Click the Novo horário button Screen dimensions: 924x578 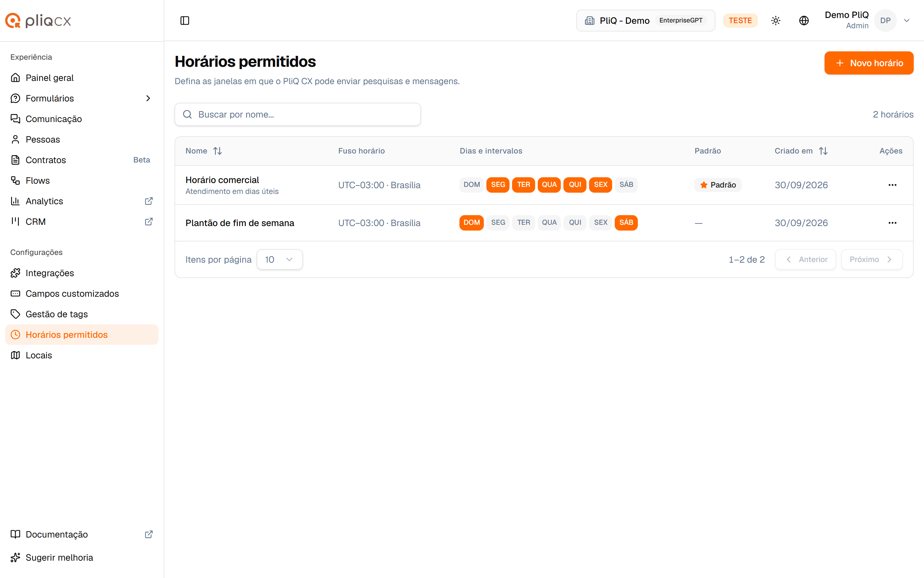click(868, 63)
